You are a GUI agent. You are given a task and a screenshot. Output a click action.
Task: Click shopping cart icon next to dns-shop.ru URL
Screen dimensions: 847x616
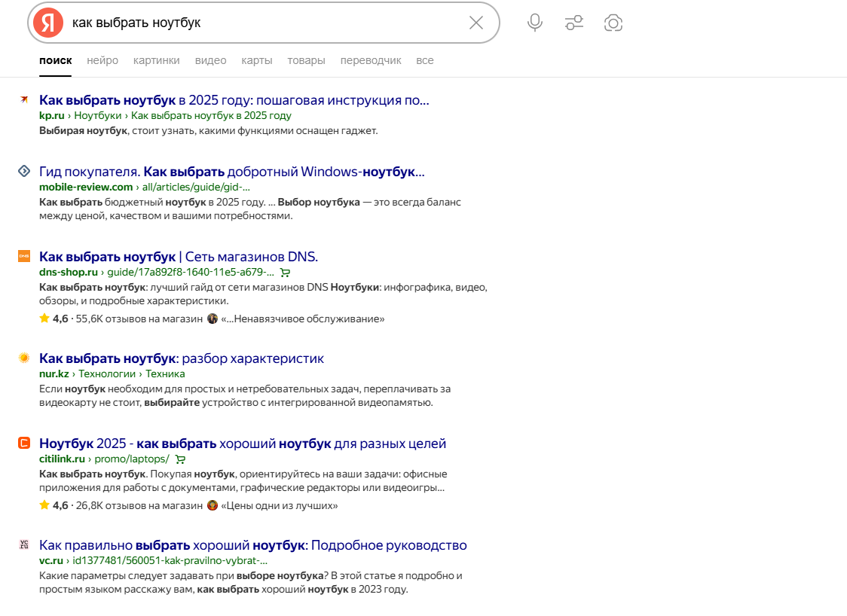click(285, 273)
